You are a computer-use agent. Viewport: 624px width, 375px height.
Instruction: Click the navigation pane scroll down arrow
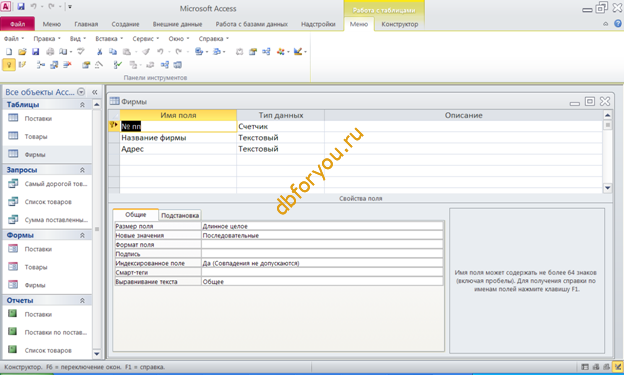coord(97,353)
